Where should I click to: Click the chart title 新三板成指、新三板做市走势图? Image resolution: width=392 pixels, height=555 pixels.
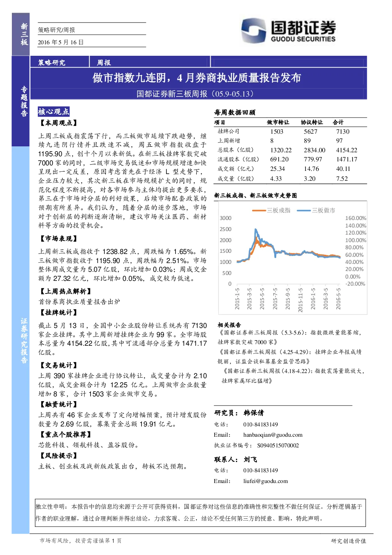255,195
